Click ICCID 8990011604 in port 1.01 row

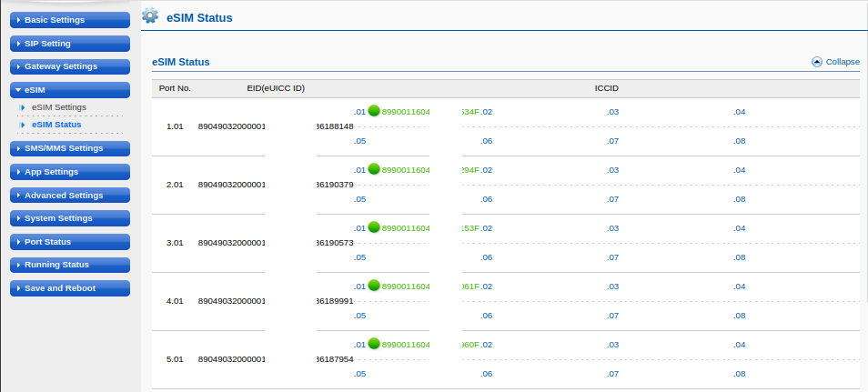(x=406, y=112)
